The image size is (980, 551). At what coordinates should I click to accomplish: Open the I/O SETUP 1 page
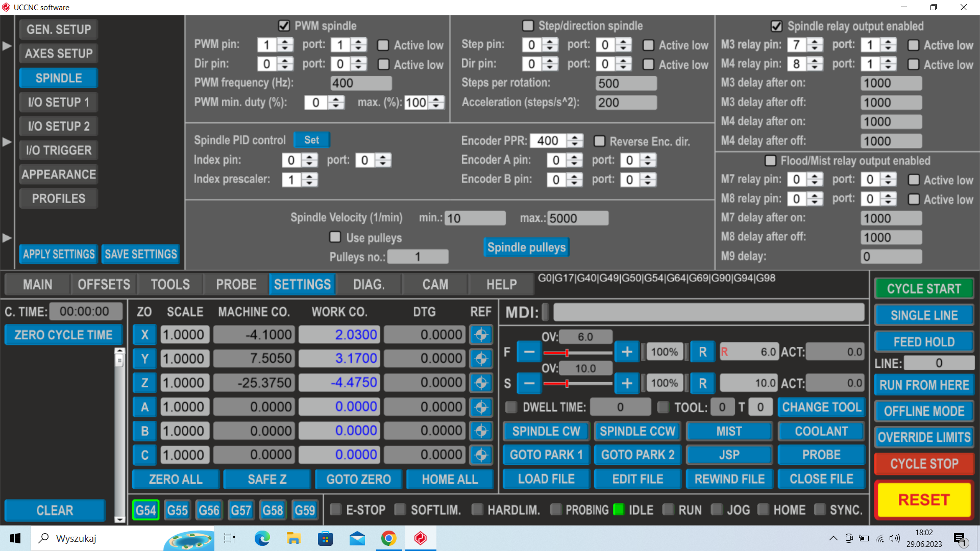click(x=59, y=102)
